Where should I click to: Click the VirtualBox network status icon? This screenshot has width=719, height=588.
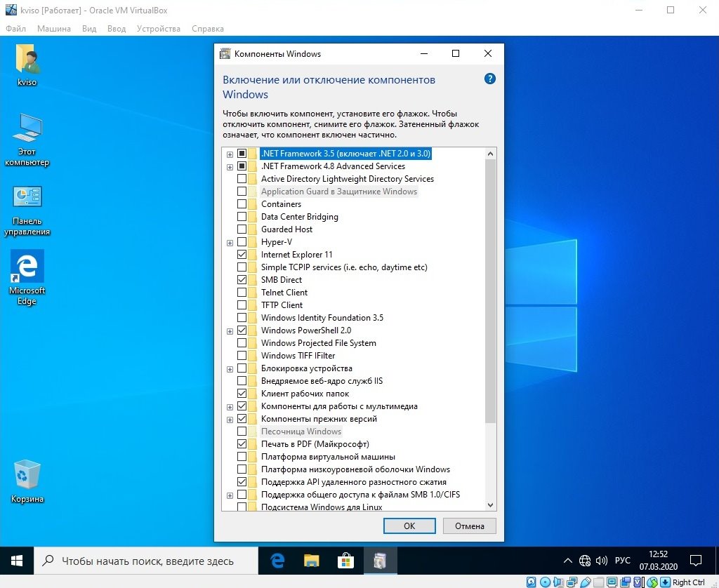tap(572, 582)
